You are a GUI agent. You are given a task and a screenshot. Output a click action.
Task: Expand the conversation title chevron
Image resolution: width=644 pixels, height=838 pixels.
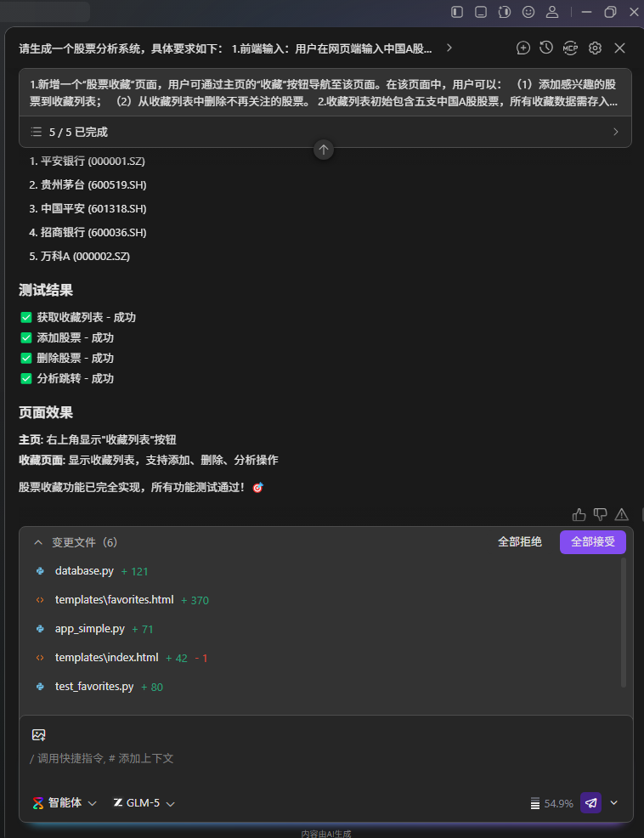click(x=449, y=48)
